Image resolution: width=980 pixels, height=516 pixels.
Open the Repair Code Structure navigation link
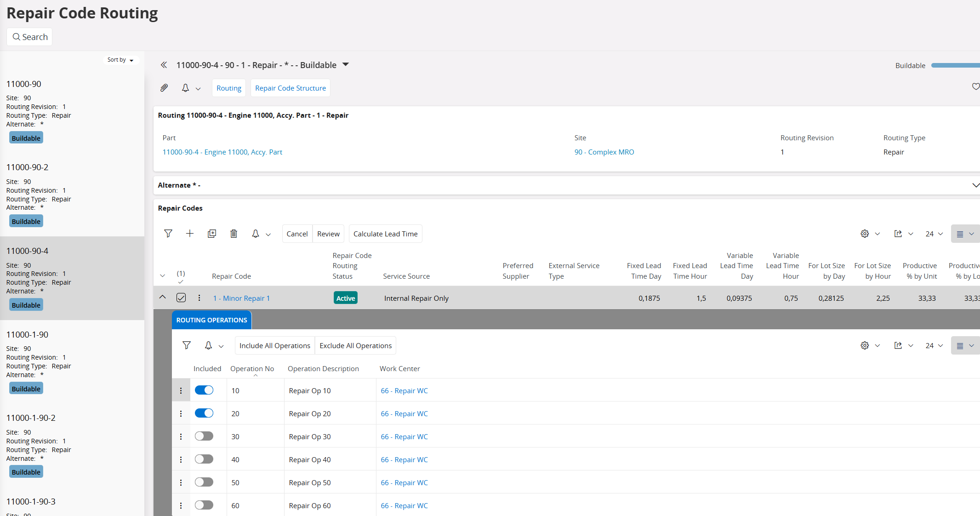[x=291, y=88]
